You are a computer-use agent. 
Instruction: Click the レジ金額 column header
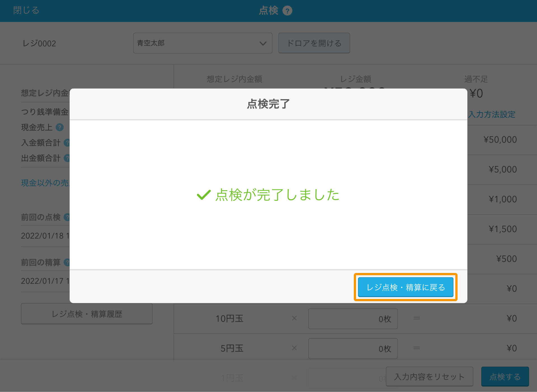pos(355,79)
